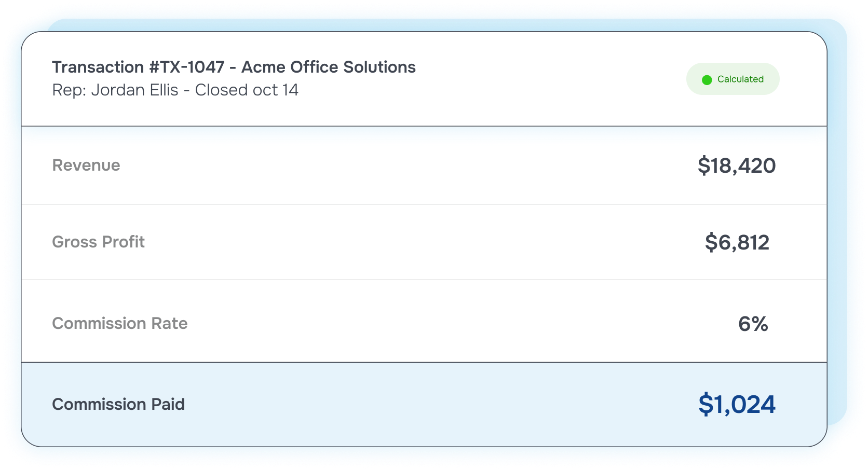Click the highlighted blue Commission Paid row

[424, 404]
